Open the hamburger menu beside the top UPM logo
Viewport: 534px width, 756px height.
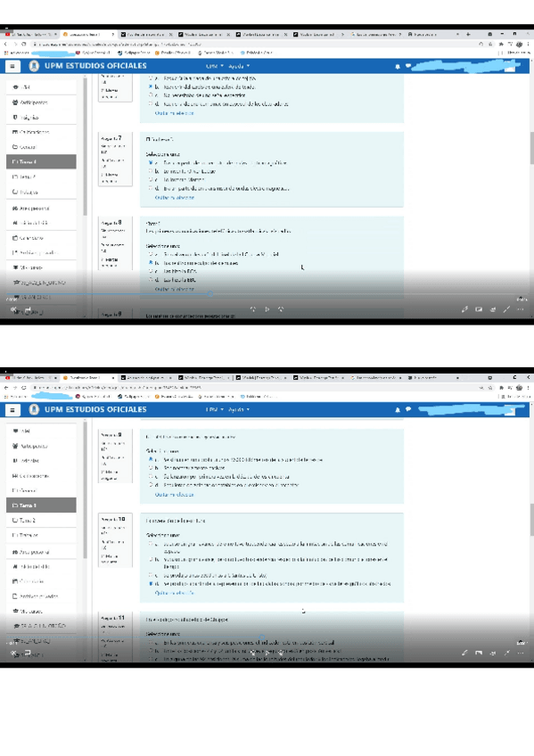(x=12, y=66)
